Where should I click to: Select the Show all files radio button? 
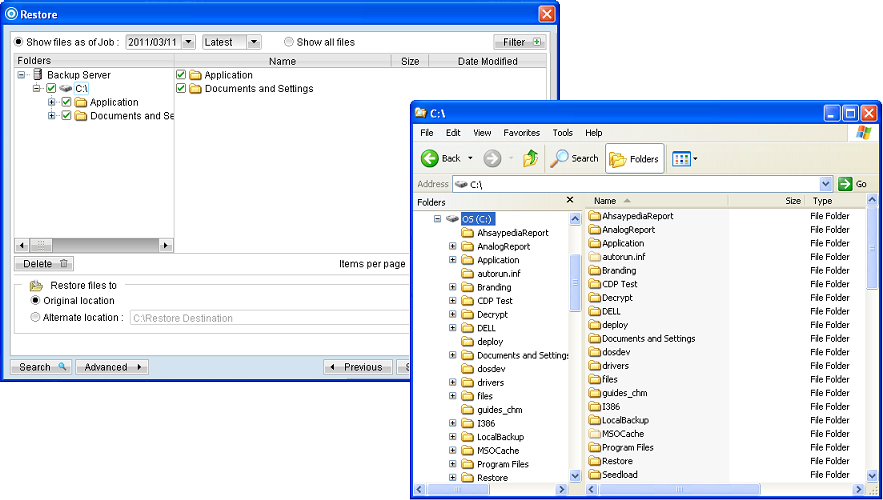289,42
